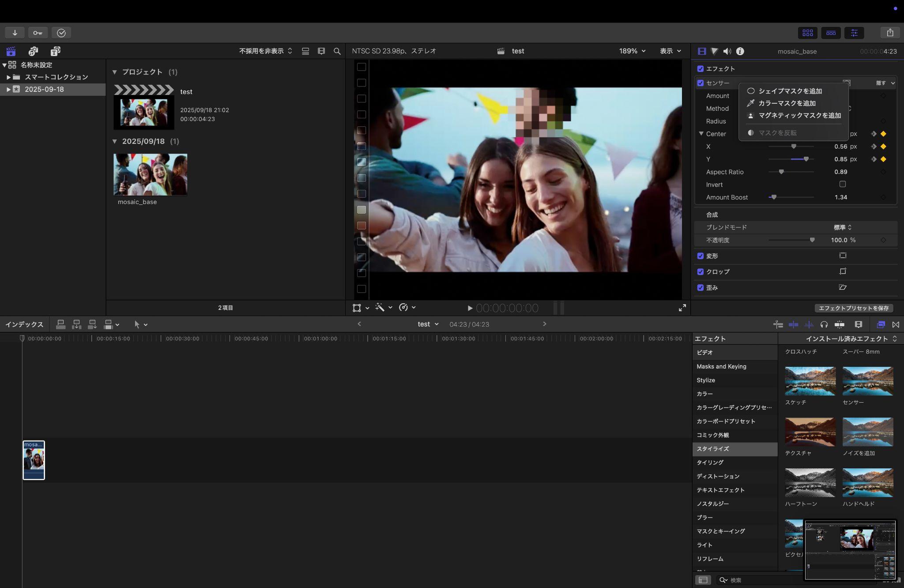904x588 pixels.
Task: Expand the 2025-09-18 event in sidebar
Action: [x=8, y=89]
